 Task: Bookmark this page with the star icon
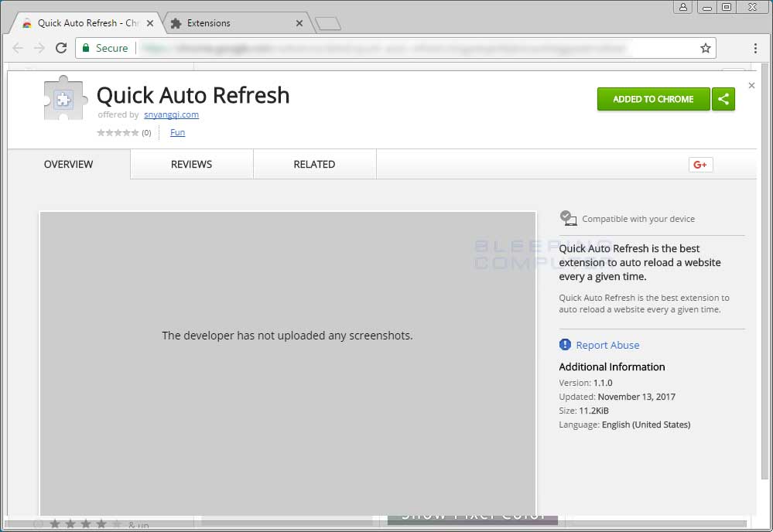pos(706,48)
